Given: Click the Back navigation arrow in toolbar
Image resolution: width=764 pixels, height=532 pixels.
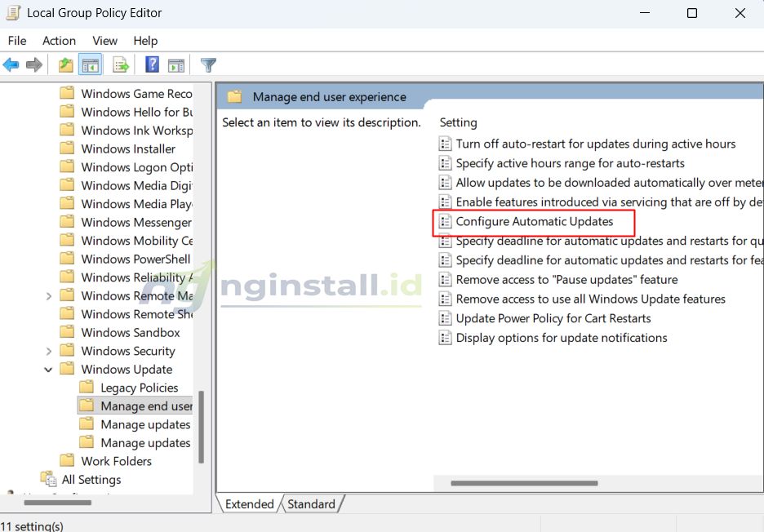Looking at the screenshot, I should click(x=11, y=64).
